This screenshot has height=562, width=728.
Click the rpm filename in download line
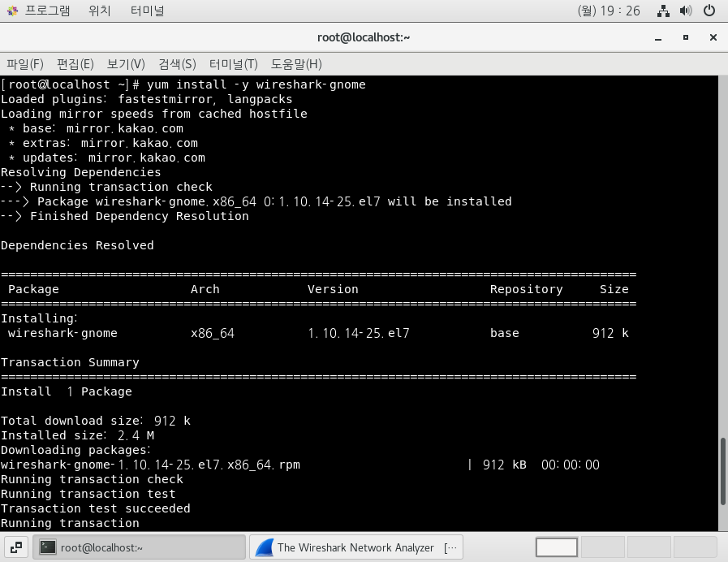coord(150,465)
